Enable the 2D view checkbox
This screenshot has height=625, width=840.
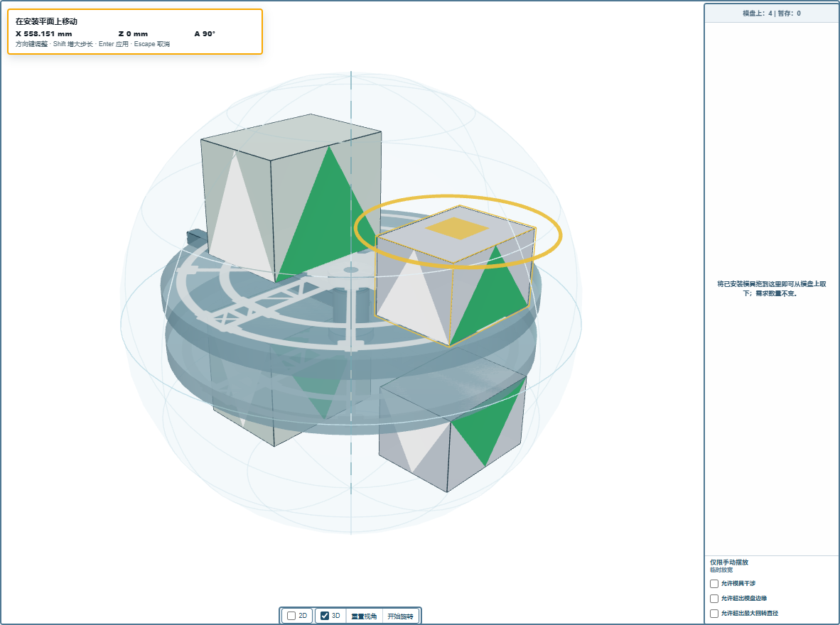pyautogui.click(x=291, y=616)
